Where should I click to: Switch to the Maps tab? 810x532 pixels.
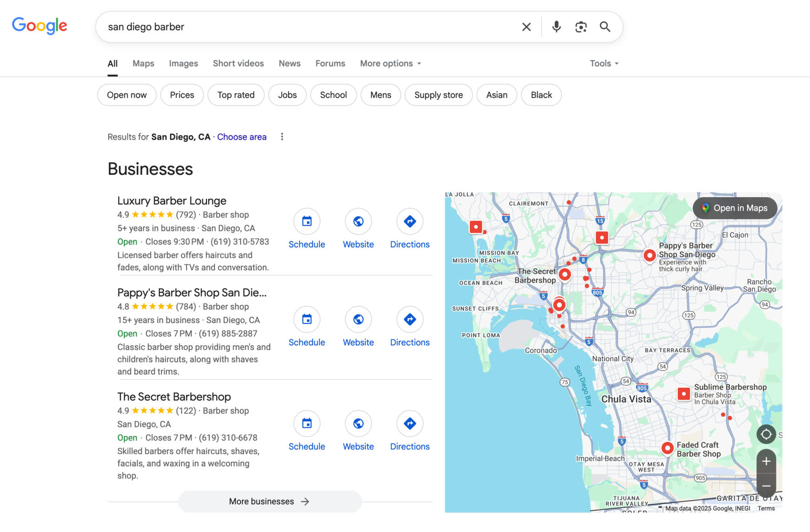(x=143, y=63)
